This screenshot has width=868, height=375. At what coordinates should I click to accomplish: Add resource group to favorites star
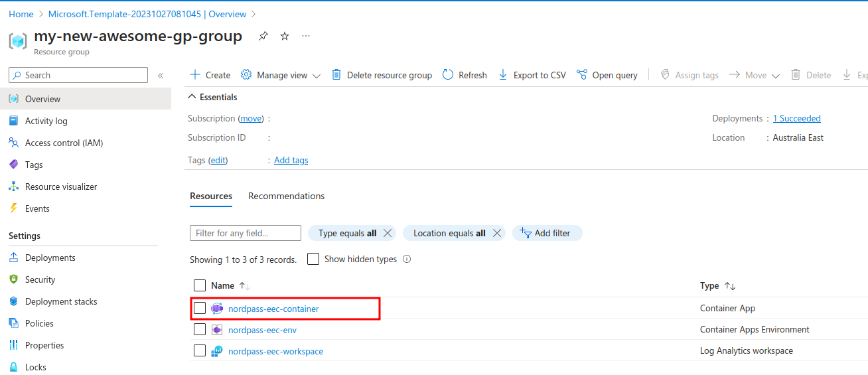click(x=285, y=36)
